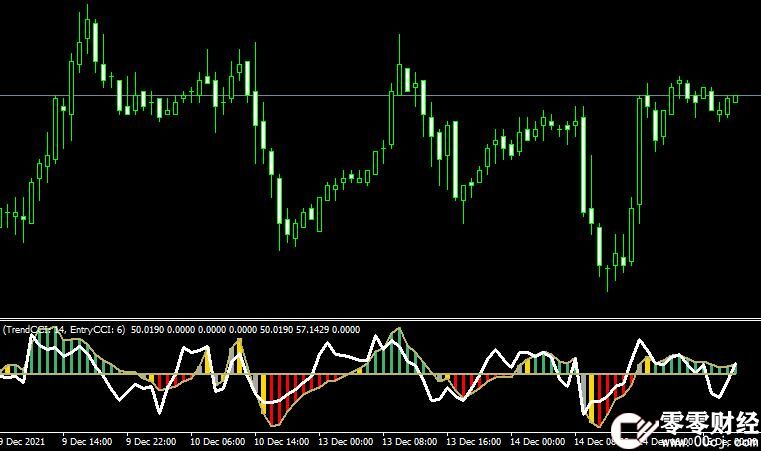Click the '13 Dec 08:00' time axis label
The width and height of the screenshot is (761, 451).
click(410, 442)
